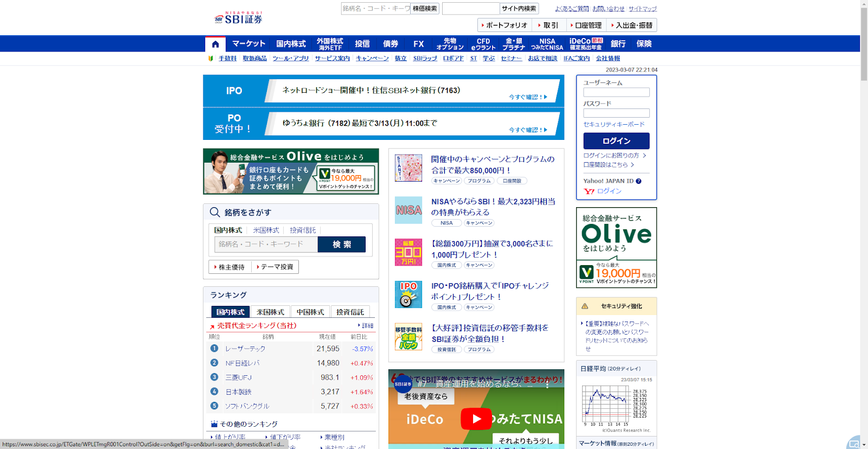Viewport: 868px width, 449px height.
Task: Open the security password notice link
Action: click(x=616, y=336)
